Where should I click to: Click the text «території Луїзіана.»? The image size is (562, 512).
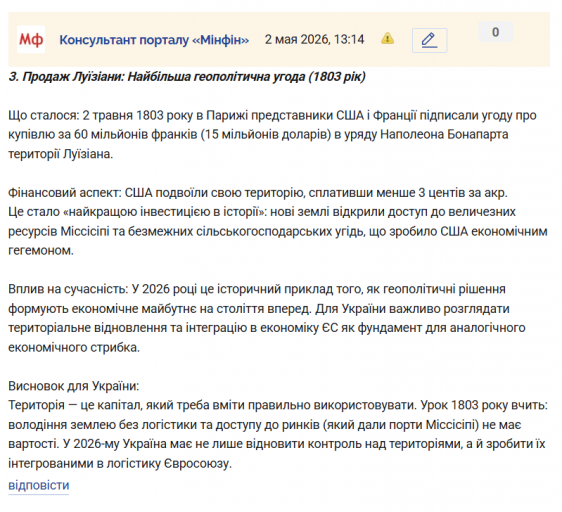[x=61, y=154]
